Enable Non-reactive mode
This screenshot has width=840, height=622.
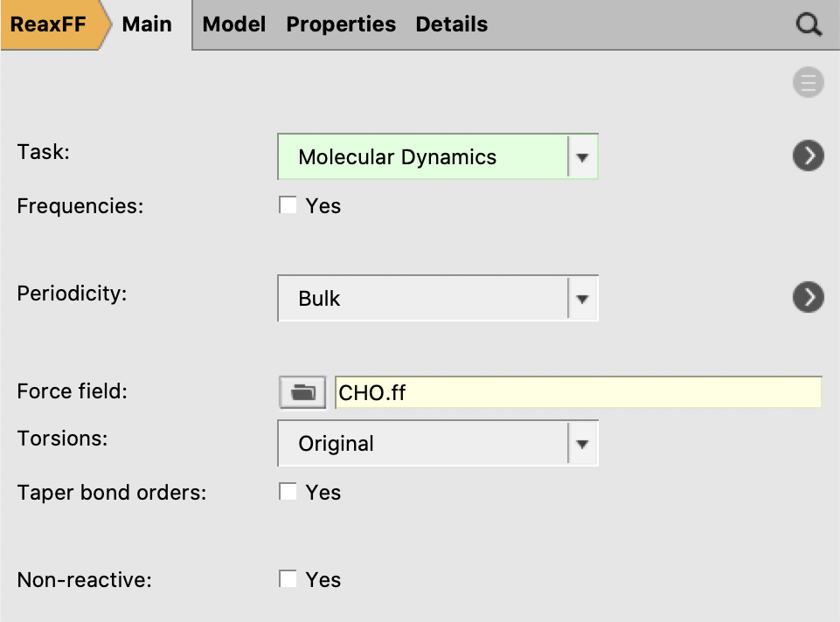click(288, 578)
